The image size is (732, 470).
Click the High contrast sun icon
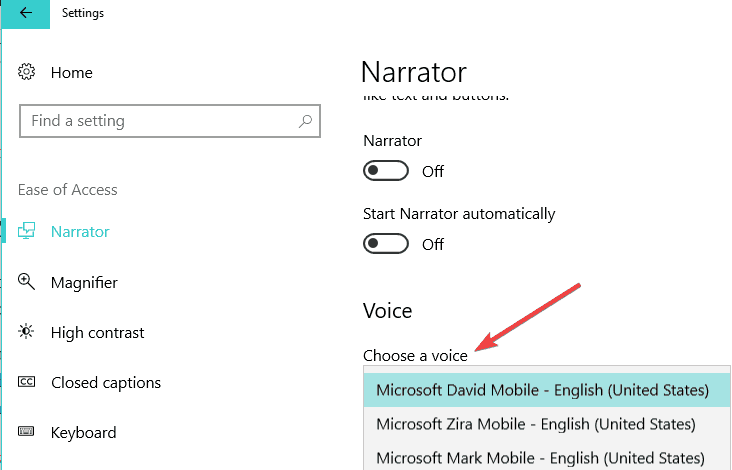27,333
